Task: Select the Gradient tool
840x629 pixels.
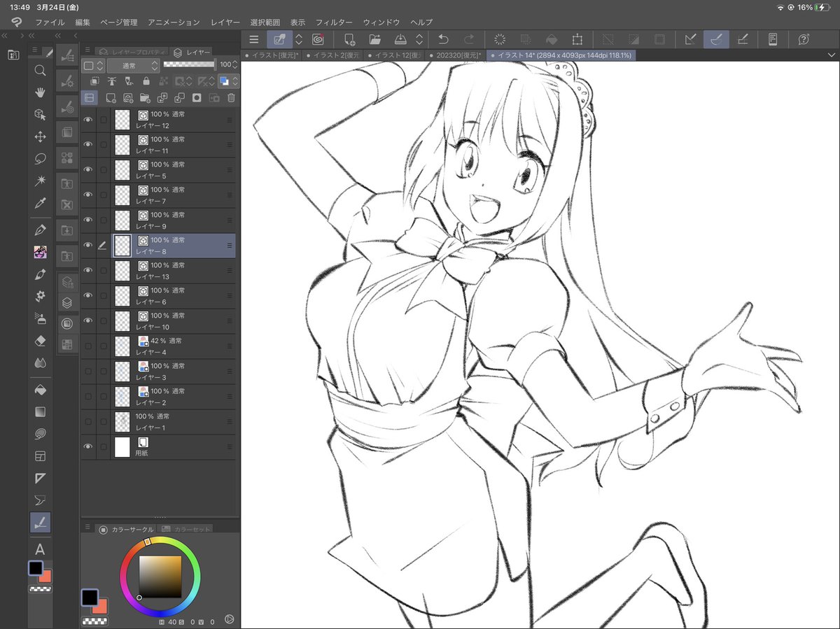Action: (40, 412)
